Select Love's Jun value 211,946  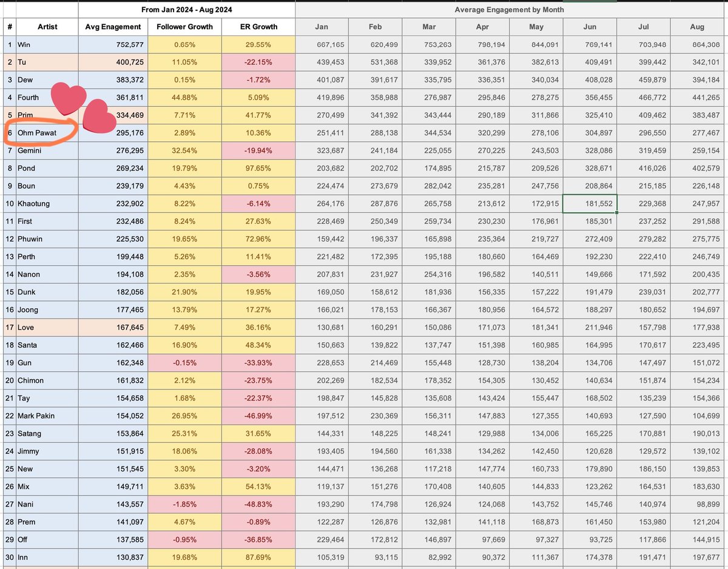590,328
